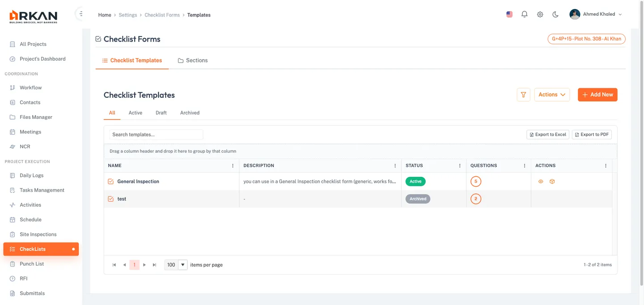This screenshot has width=644, height=305.
Task: View General Inspection using the eye icon
Action: [x=541, y=182]
